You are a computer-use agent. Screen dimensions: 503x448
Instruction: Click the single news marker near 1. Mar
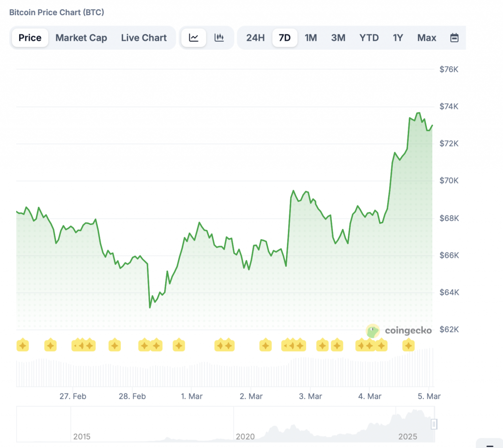179,345
